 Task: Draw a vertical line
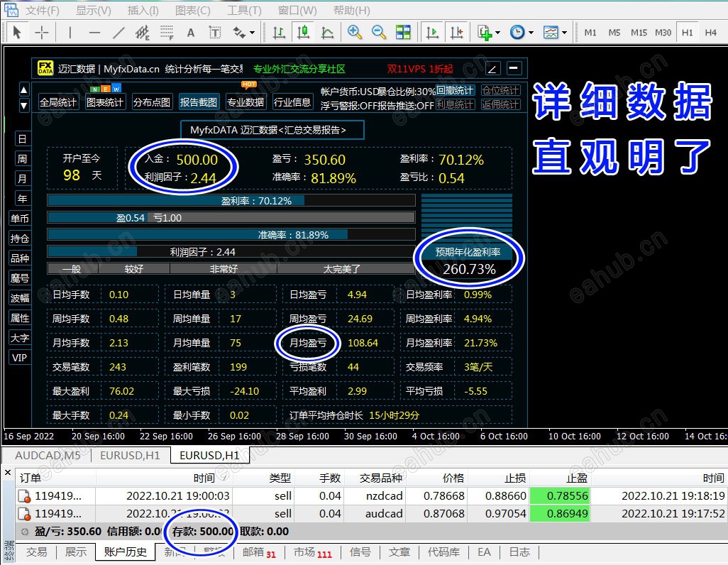[70, 33]
